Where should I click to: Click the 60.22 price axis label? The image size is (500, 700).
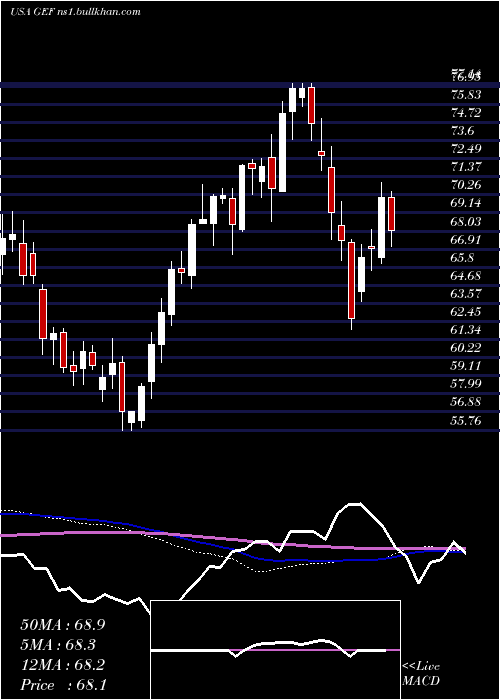tap(466, 348)
